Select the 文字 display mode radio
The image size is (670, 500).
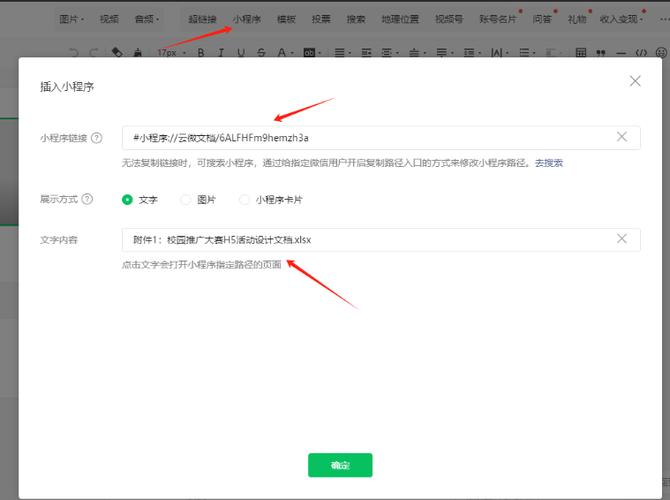(127, 200)
